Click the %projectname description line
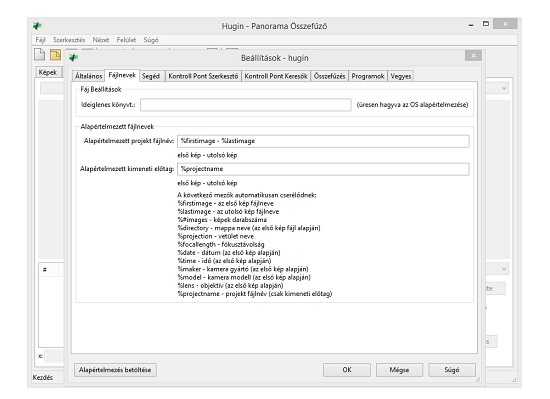 pyautogui.click(x=255, y=294)
